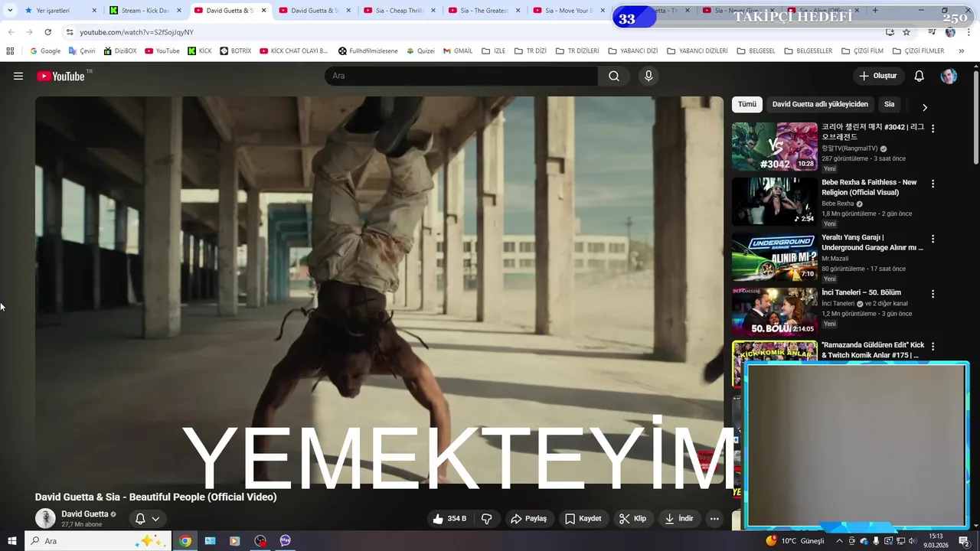Open options for İnci Taneleri 50. Bölüm
Screen dimensions: 980x551
point(933,294)
